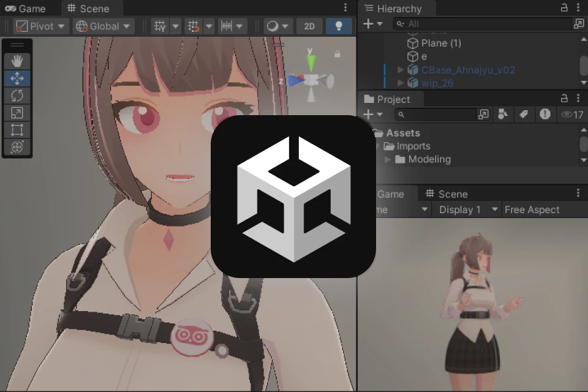
Task: Switch to the lower-right Game tab
Action: [390, 194]
